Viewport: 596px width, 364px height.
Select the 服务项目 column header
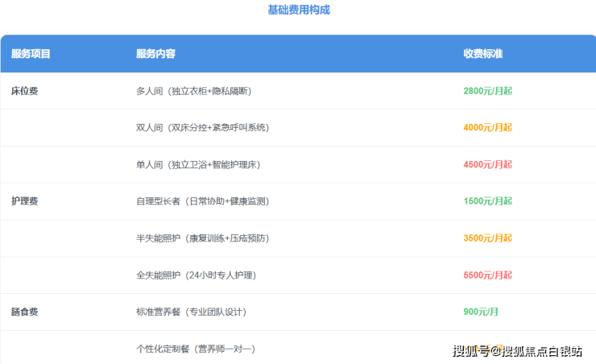coord(31,54)
